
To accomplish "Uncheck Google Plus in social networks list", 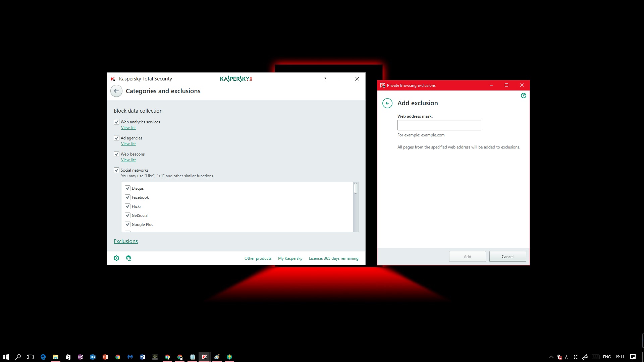I will 127,224.
